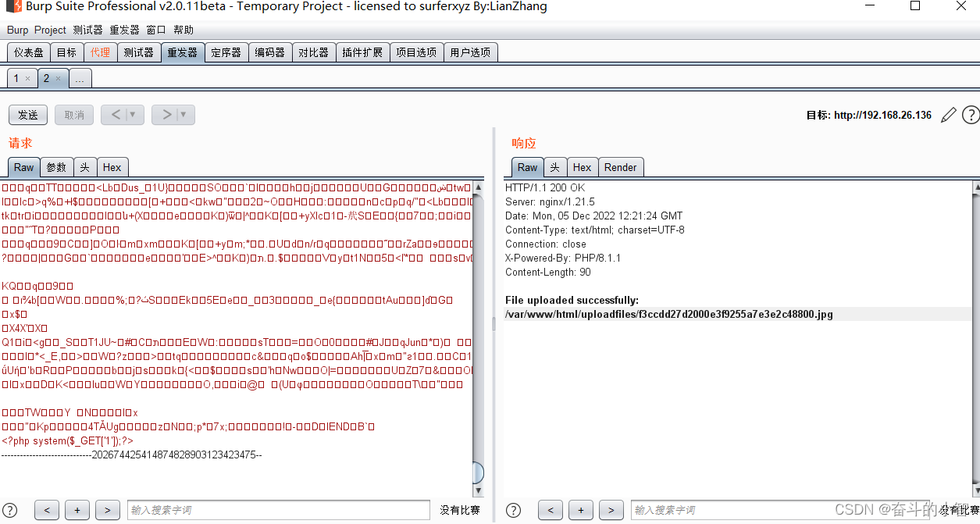Viewport: 980px width, 524px height.
Task: Go to next search match in response pane
Action: pyautogui.click(x=611, y=510)
